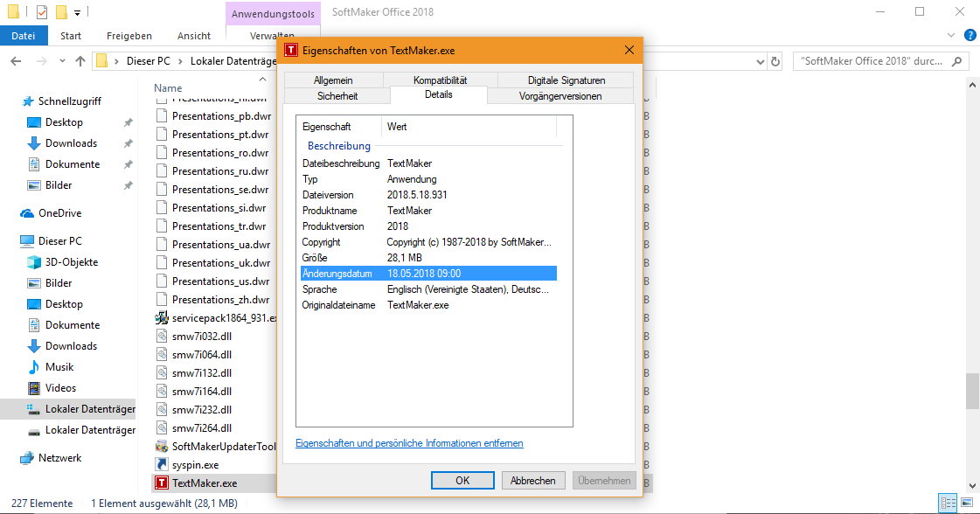Switch to the Start ribbon tab
980x514 pixels.
71,36
